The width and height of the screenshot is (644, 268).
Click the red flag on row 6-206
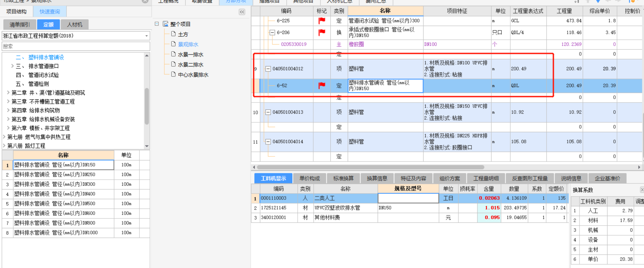click(322, 32)
